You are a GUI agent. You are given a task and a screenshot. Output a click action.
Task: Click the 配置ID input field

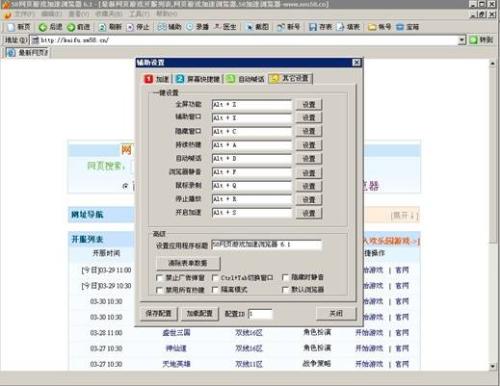point(260,314)
